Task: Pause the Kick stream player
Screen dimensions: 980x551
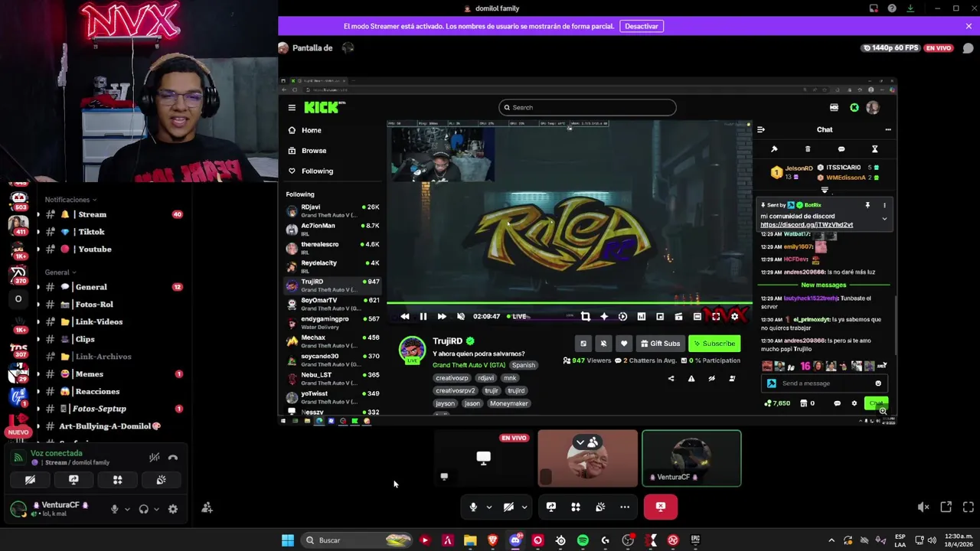Action: coord(423,316)
